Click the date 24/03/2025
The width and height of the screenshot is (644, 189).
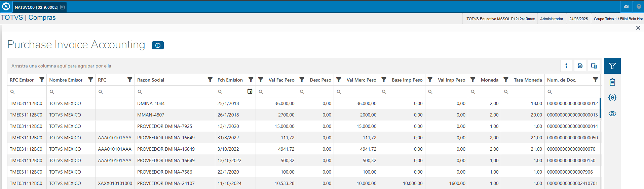pos(578,19)
